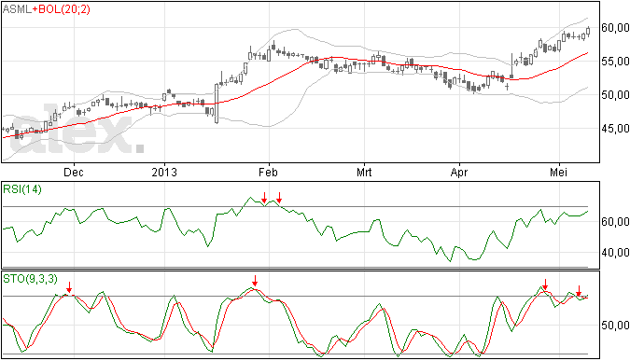Click the 55,00 price axis label
This screenshot has width=644, height=361.
pyautogui.click(x=615, y=62)
